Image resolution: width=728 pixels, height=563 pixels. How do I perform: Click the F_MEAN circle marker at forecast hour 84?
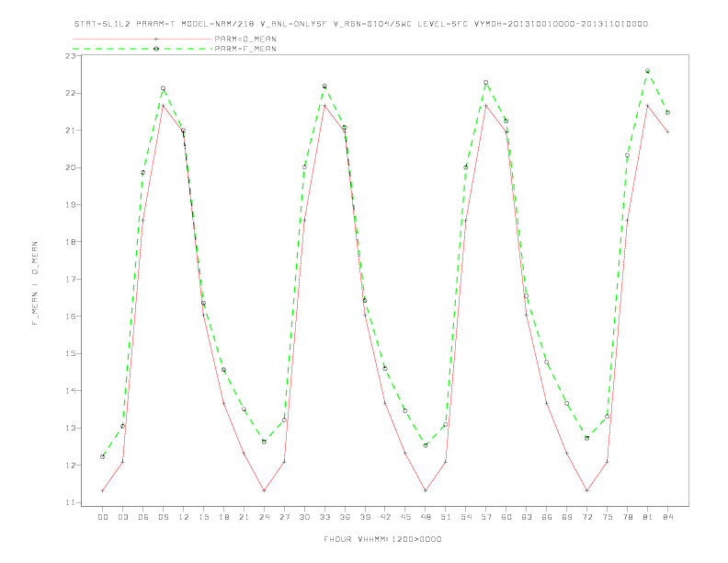click(667, 112)
